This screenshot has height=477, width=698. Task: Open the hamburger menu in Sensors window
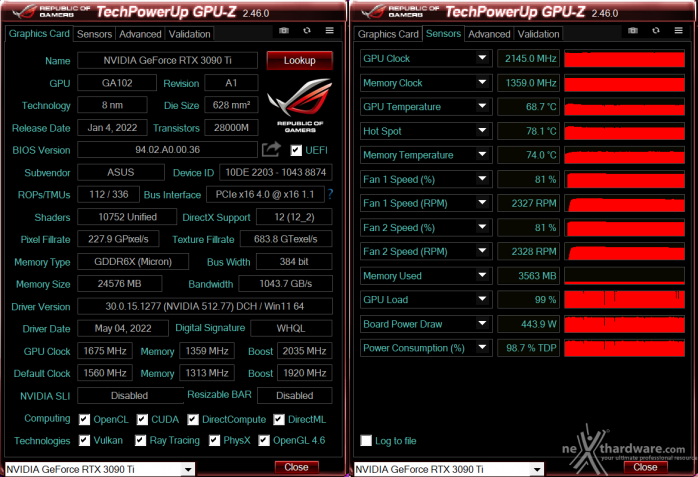678,30
